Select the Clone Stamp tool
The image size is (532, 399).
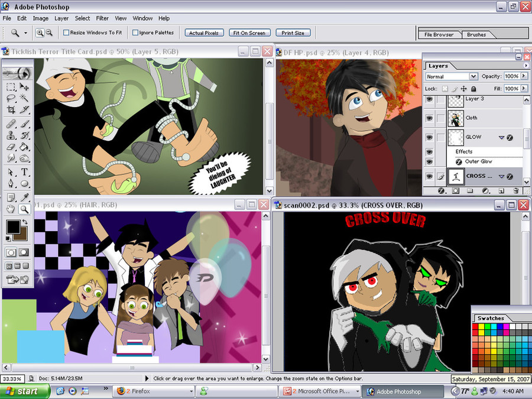tap(11, 135)
